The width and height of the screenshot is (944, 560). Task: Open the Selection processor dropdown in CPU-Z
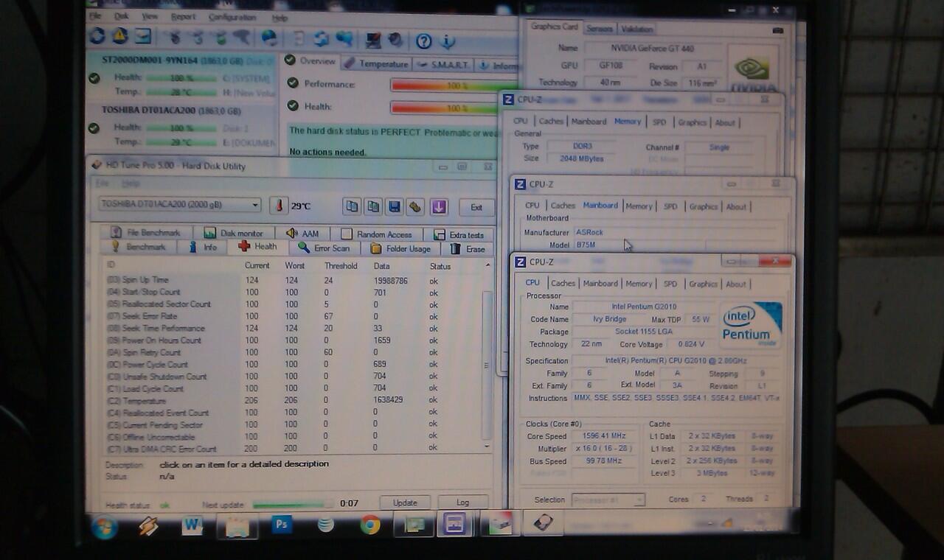coord(608,500)
